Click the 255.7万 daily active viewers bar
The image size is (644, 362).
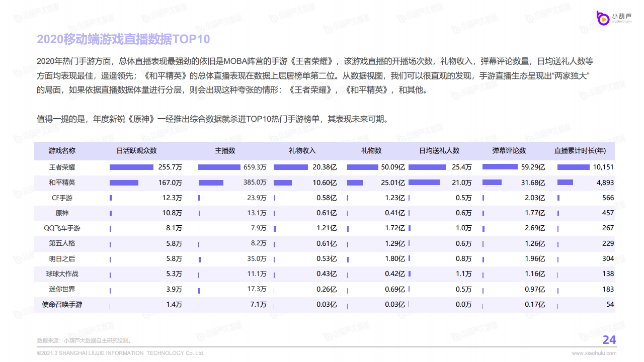point(131,167)
